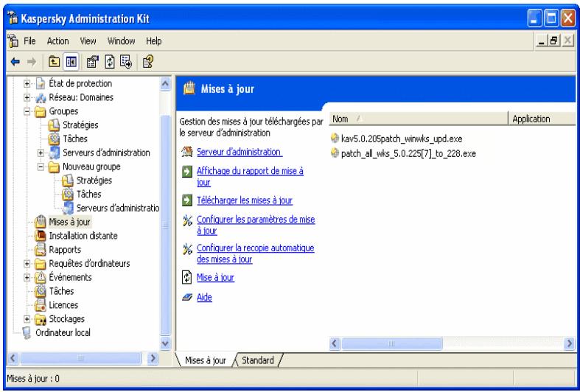Click the Back arrow toolbar button
This screenshot has height=392, width=580.
15,62
